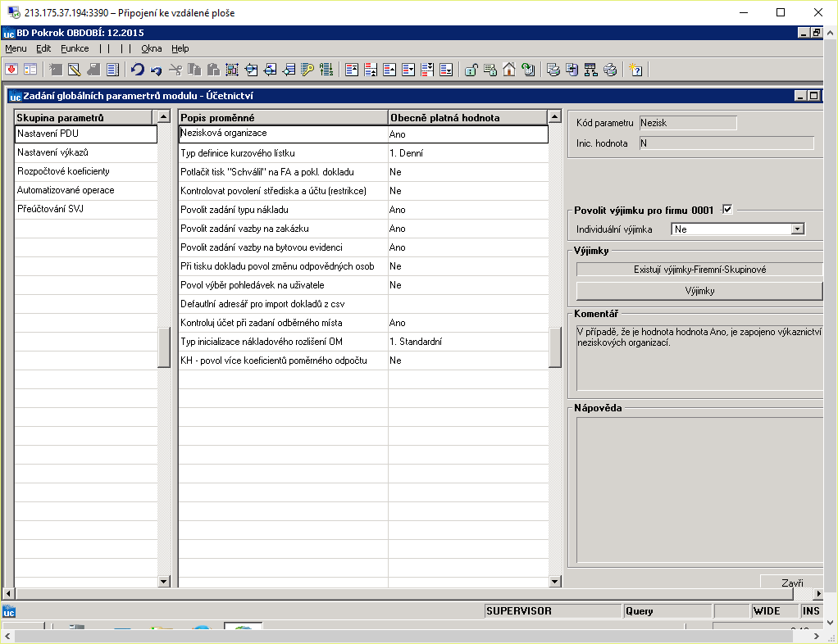Click scroll-up arrow of the parameters table

[555, 116]
